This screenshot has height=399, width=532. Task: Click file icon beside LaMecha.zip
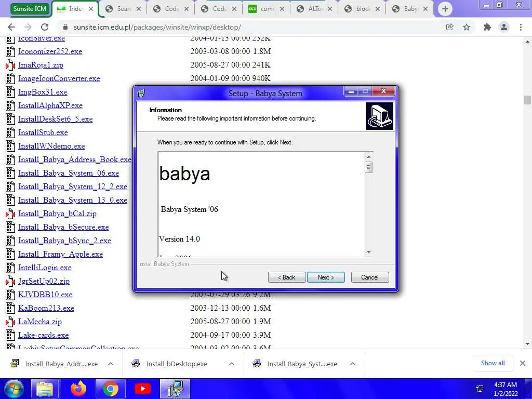tap(10, 322)
